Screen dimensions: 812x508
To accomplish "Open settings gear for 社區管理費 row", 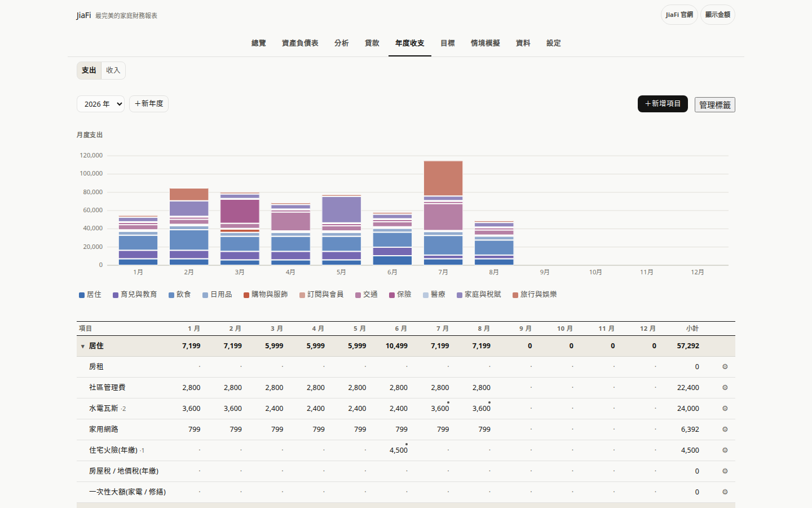I will pyautogui.click(x=725, y=388).
